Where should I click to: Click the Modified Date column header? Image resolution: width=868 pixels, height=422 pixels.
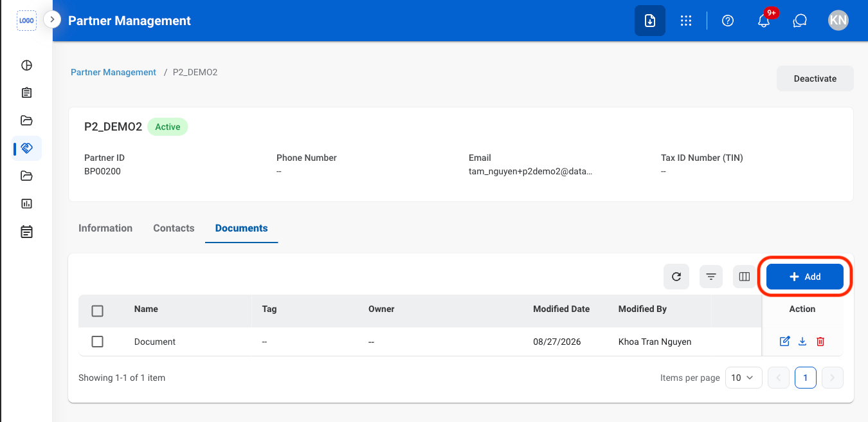561,309
